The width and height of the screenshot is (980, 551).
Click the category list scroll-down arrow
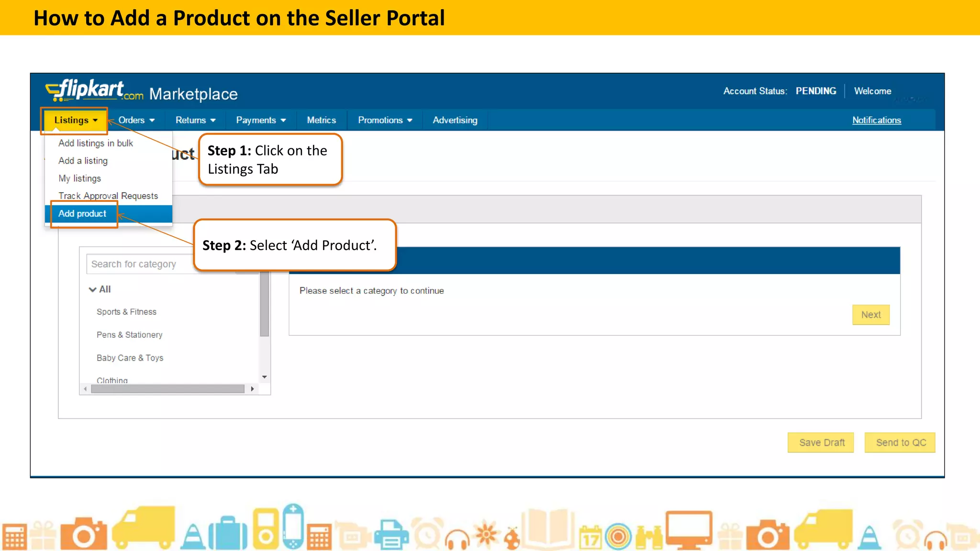[265, 377]
